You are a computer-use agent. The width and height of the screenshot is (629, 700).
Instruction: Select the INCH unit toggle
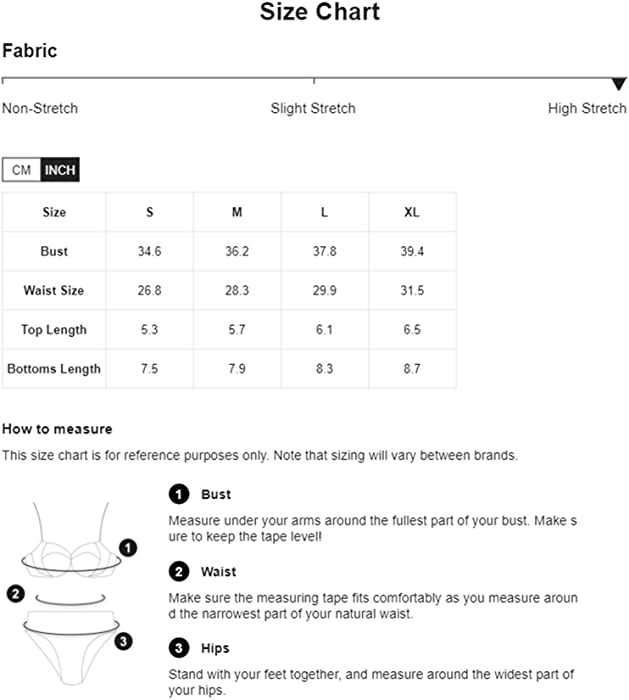pyautogui.click(x=60, y=170)
